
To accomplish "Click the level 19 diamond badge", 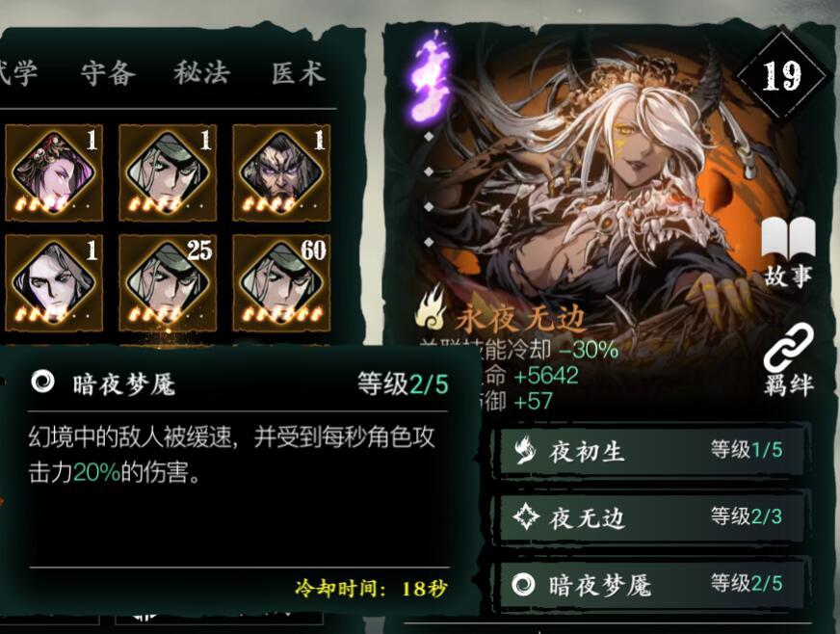I will [781, 75].
